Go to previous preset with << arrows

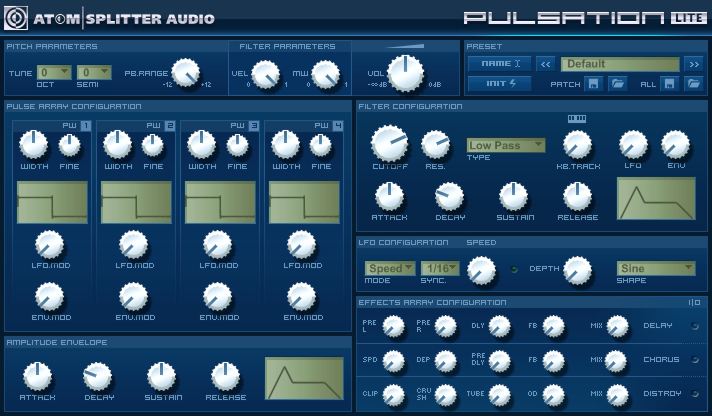click(546, 64)
